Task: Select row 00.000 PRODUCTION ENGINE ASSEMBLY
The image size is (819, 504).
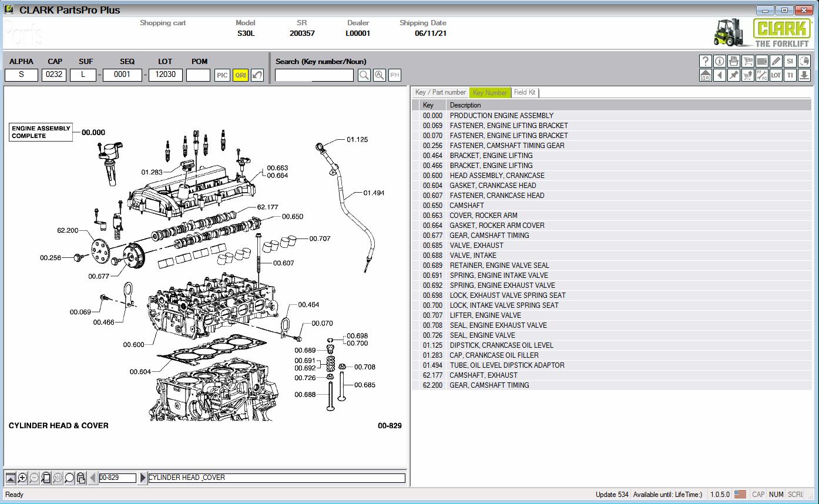Action: point(612,115)
